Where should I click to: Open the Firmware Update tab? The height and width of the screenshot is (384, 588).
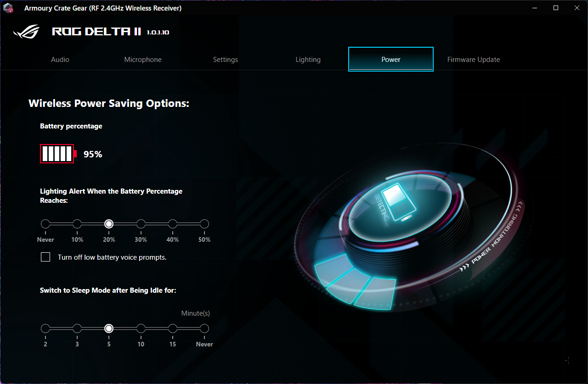tap(474, 60)
